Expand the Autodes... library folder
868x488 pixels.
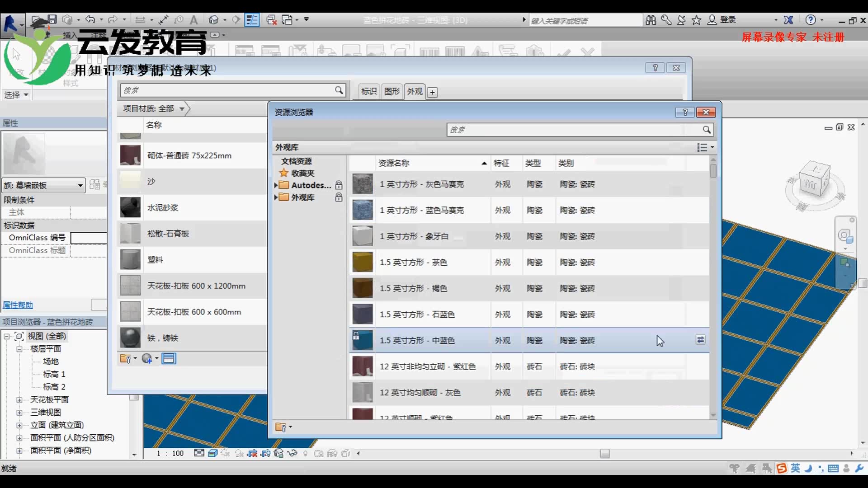(x=276, y=185)
